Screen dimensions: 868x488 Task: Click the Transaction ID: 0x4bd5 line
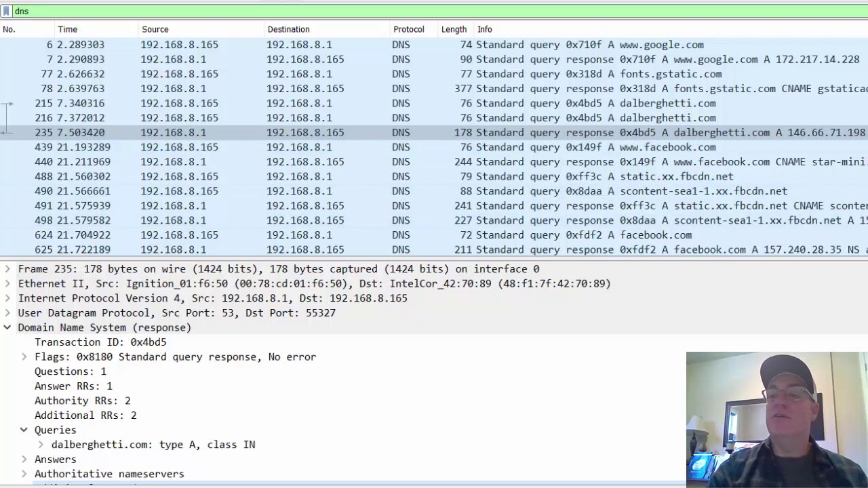click(100, 342)
